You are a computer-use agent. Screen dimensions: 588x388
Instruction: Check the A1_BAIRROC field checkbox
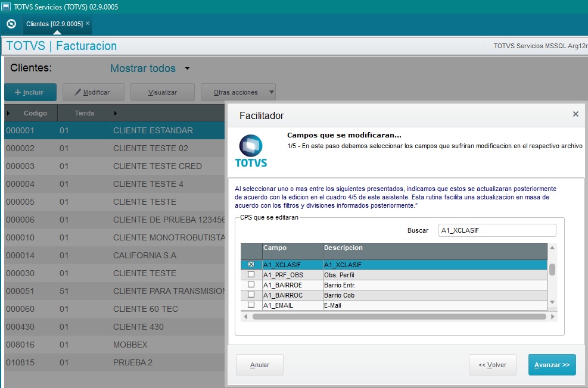coord(251,295)
